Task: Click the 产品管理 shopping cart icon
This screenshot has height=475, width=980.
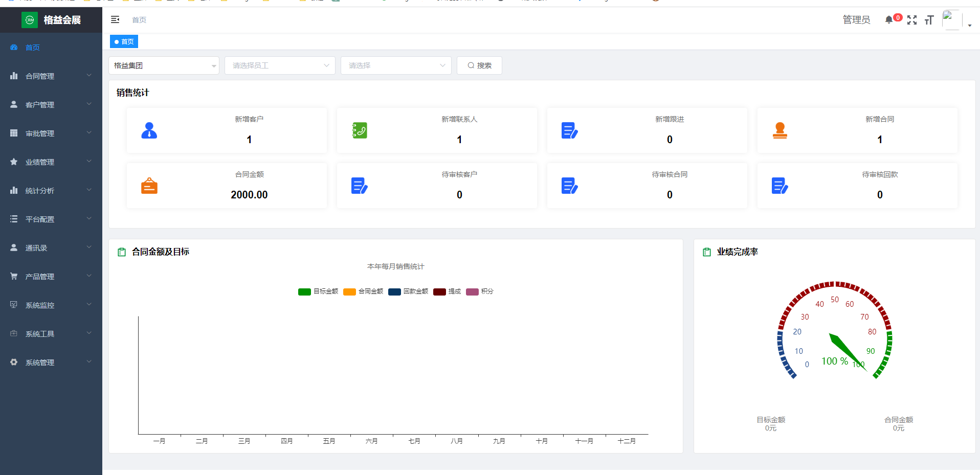Action: click(x=14, y=276)
